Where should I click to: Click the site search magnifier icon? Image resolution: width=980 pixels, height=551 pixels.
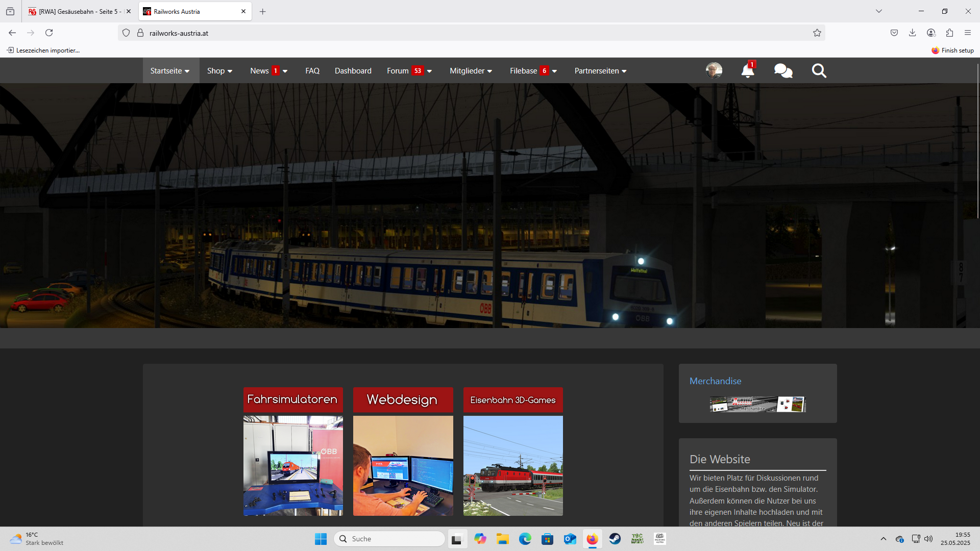coord(819,71)
